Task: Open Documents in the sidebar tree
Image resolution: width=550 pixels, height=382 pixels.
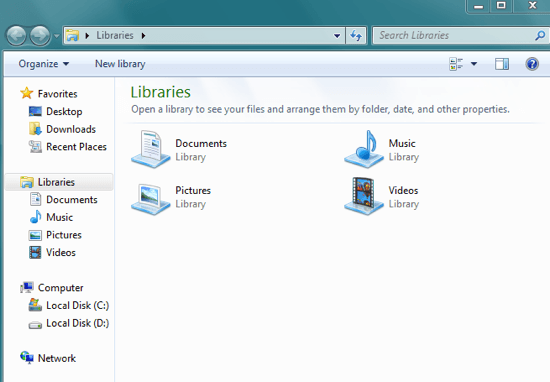Action: click(72, 200)
